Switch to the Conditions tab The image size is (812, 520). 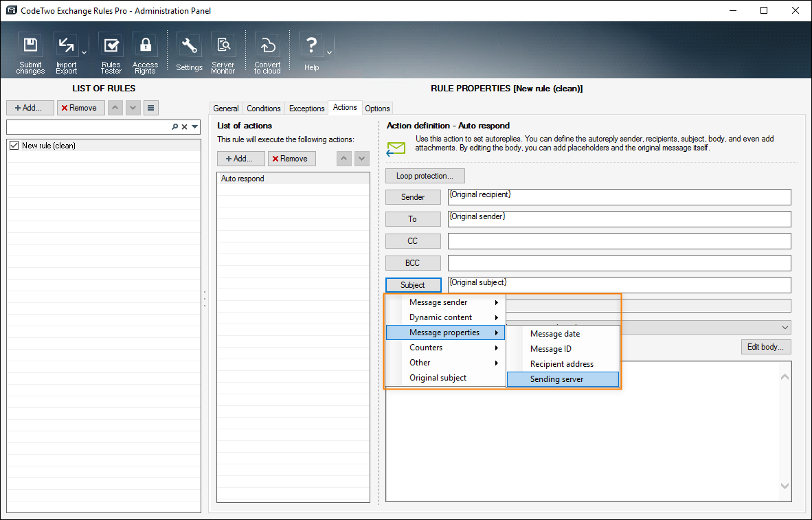coord(264,109)
